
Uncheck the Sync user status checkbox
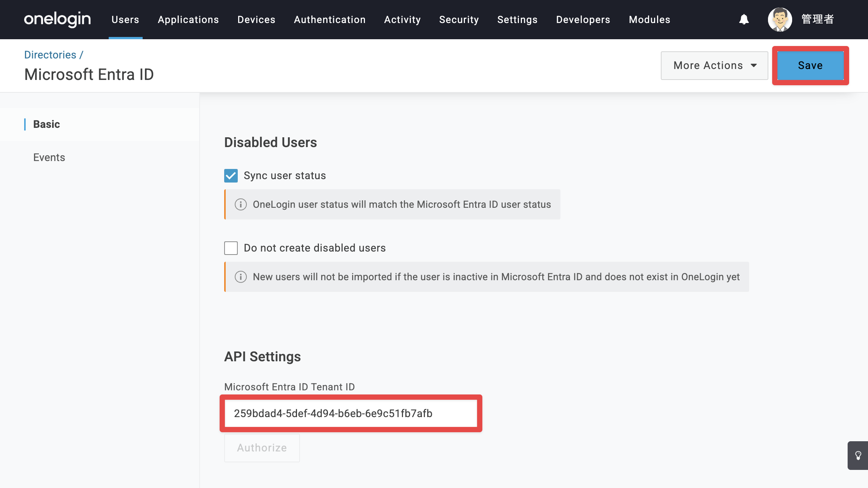[231, 176]
